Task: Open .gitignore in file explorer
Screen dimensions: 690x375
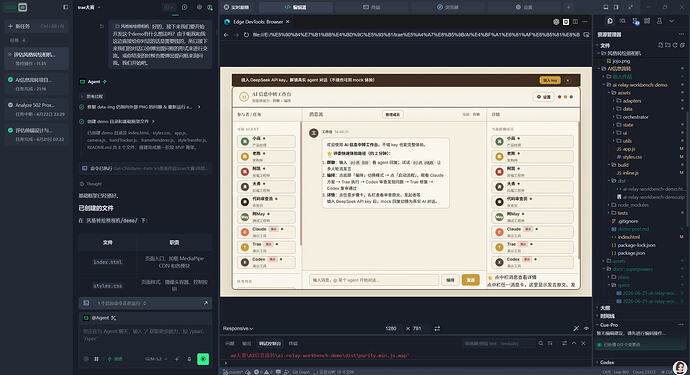Action: click(x=628, y=221)
